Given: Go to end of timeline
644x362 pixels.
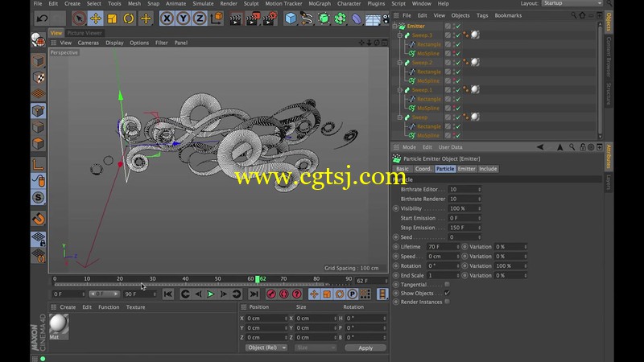Looking at the screenshot, I should click(x=254, y=294).
